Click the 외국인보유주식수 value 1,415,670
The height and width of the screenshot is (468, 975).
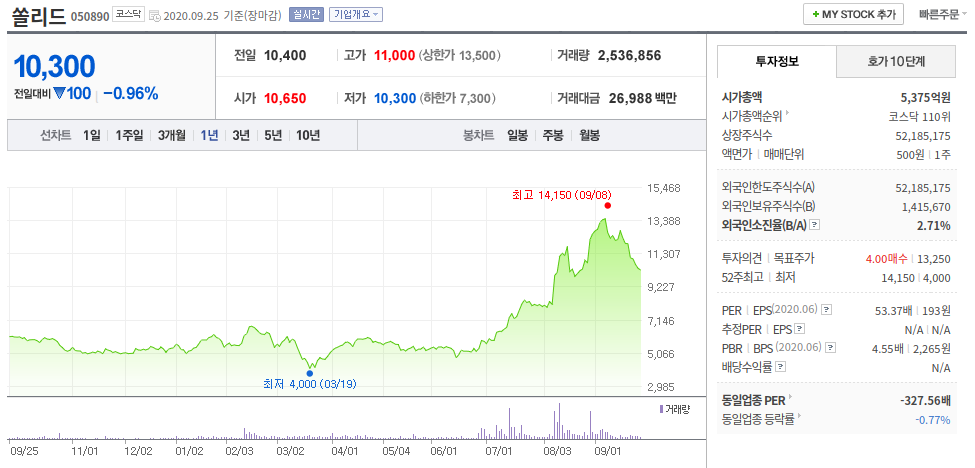pos(926,206)
